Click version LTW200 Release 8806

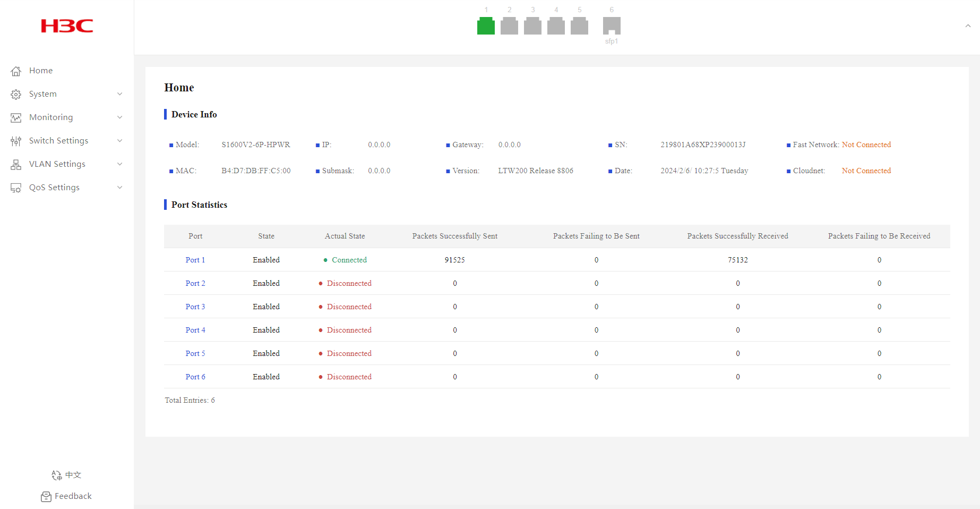point(536,171)
